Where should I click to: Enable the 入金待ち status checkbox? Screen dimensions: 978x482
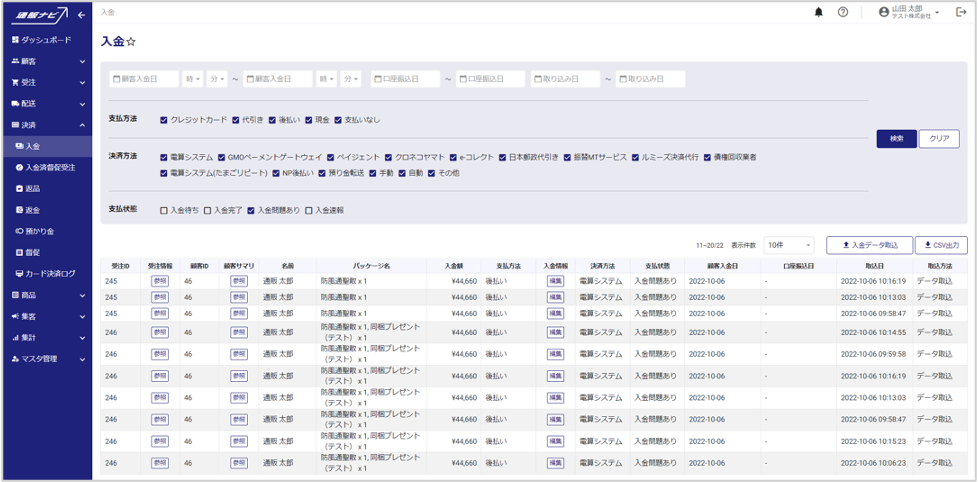(164, 210)
